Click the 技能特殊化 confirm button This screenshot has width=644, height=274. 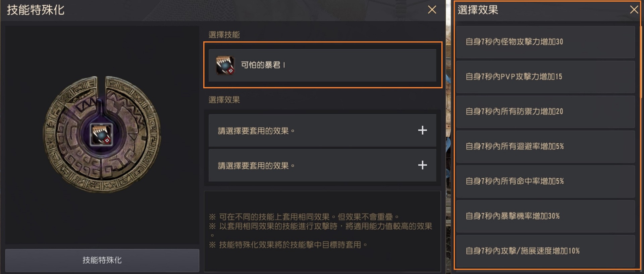pos(102,260)
